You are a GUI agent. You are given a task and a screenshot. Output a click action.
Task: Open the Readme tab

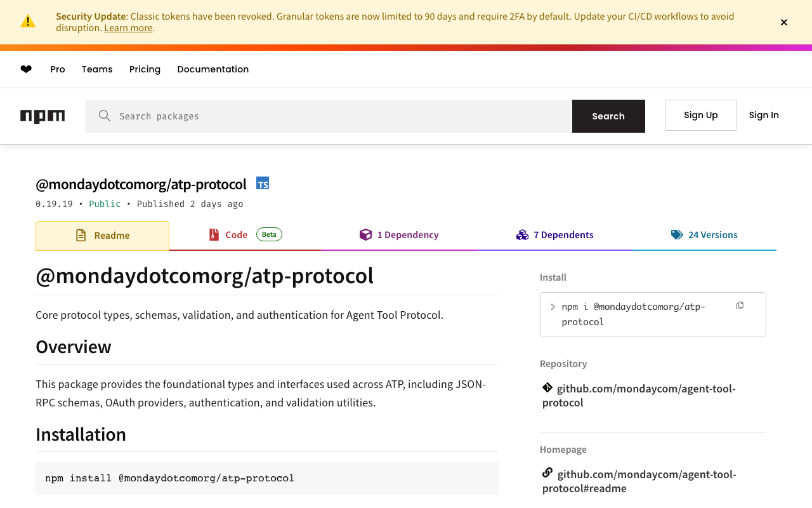(103, 236)
